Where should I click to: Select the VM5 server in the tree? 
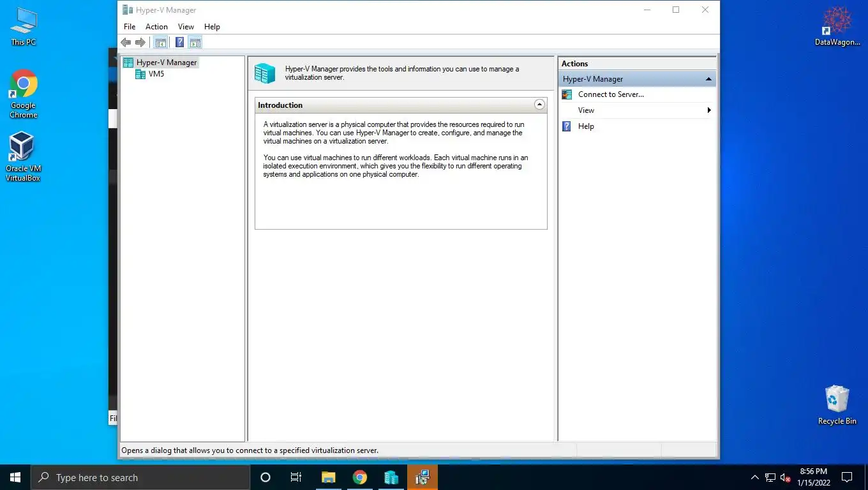[150, 74]
